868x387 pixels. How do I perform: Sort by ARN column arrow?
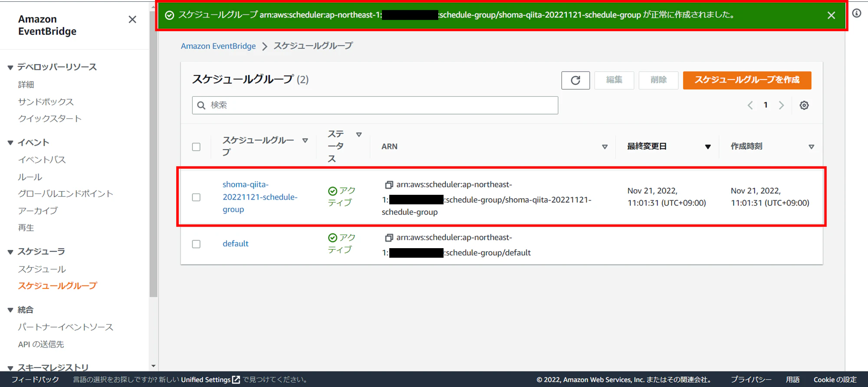(x=605, y=147)
